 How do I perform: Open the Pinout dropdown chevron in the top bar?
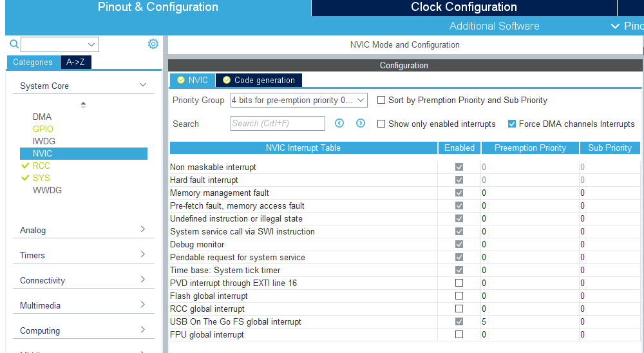(615, 26)
